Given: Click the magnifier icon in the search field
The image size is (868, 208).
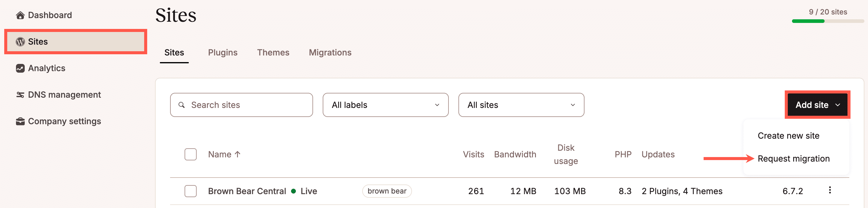Looking at the screenshot, I should pyautogui.click(x=182, y=105).
